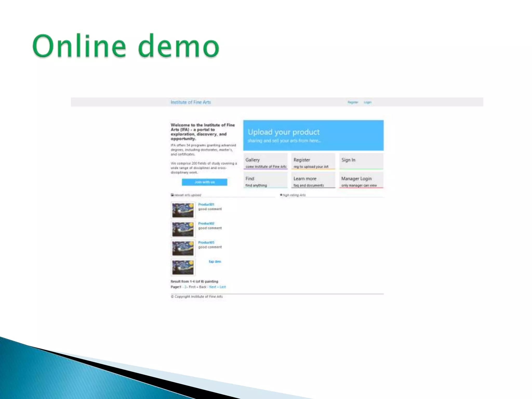Image resolution: width=532 pixels, height=399 pixels.
Task: Open the Learn more tile
Action: (x=313, y=180)
